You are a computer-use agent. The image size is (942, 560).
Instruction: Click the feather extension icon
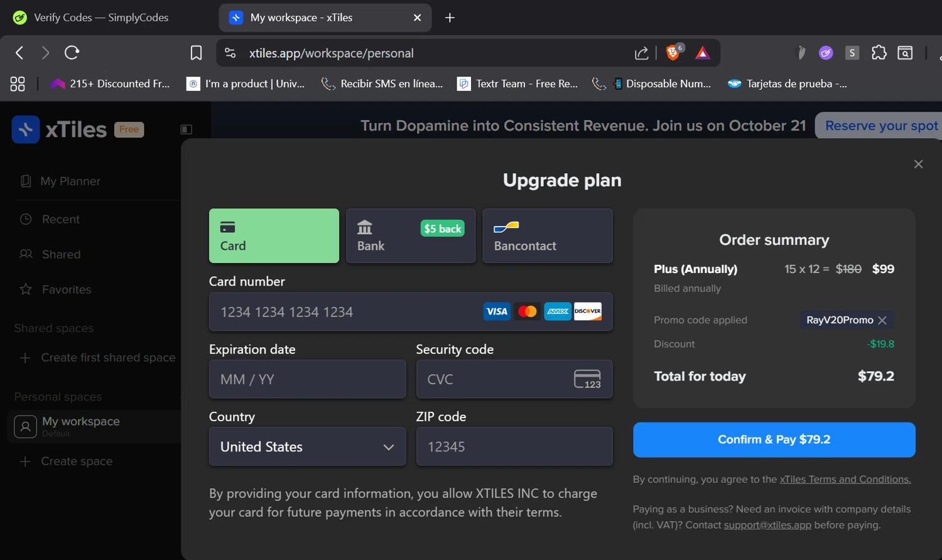click(x=801, y=53)
